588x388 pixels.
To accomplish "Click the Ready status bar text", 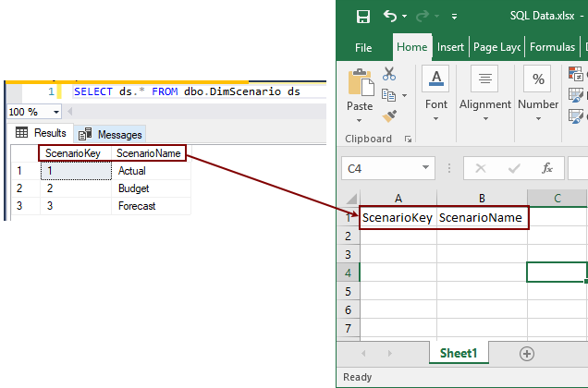I will click(358, 377).
